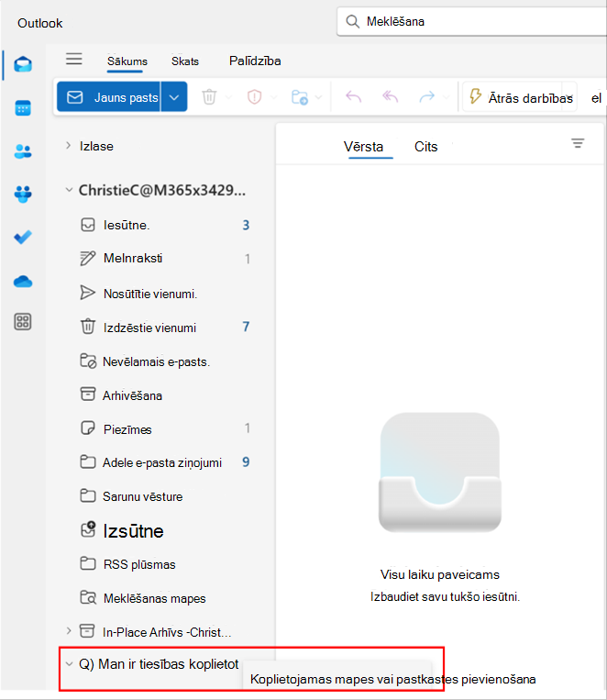Click the Delete trash can toolbar icon

pyautogui.click(x=209, y=96)
